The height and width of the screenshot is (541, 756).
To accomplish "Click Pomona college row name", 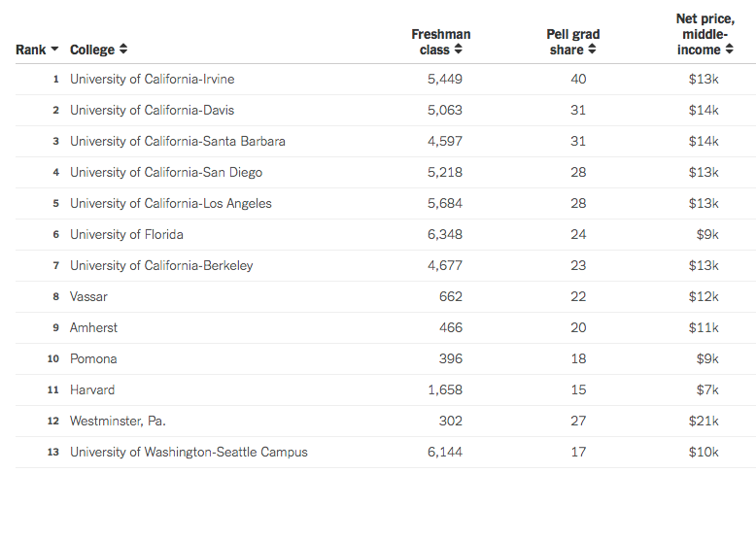I will [x=93, y=358].
